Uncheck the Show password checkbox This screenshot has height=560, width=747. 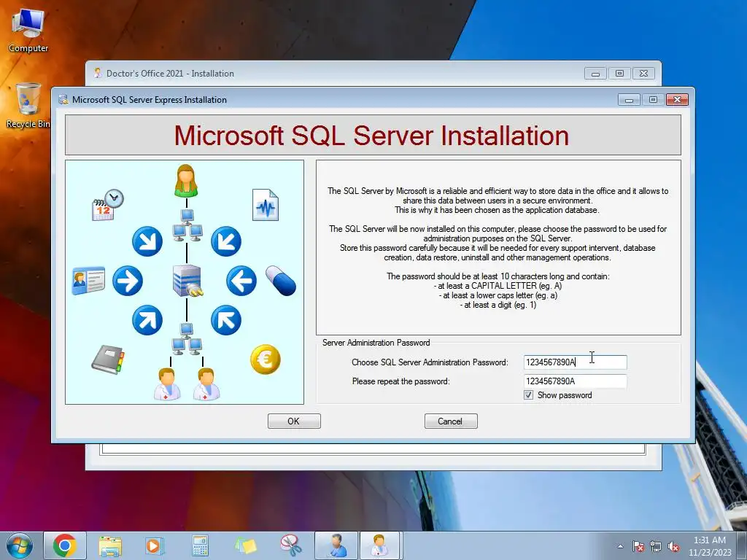528,394
